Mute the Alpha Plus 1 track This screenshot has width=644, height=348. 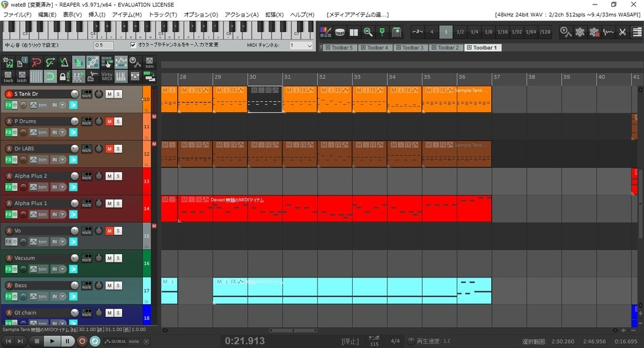pyautogui.click(x=109, y=203)
